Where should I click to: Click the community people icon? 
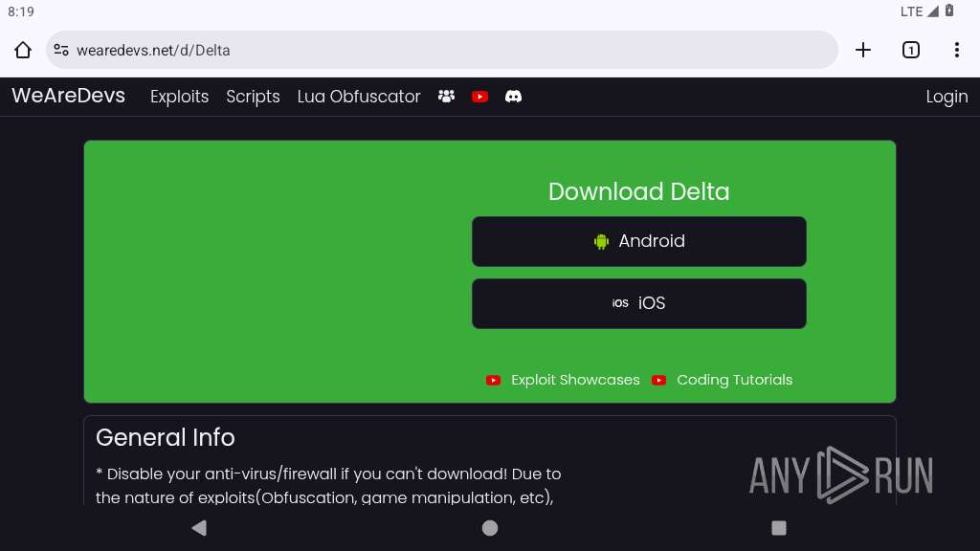[x=446, y=97]
